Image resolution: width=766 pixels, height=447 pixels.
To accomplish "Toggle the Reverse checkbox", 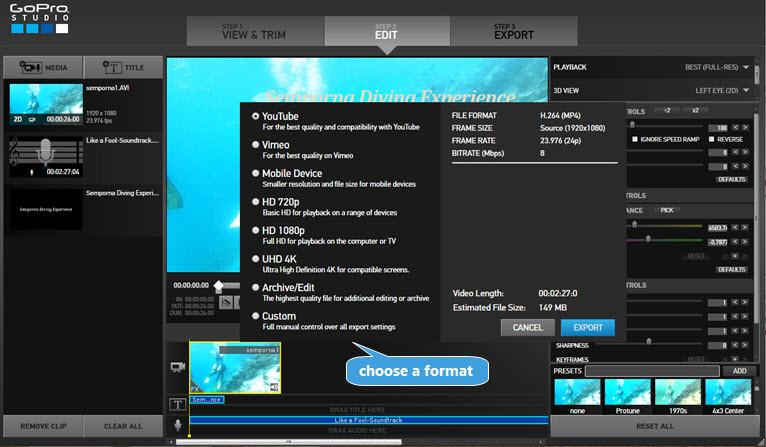I will coord(711,139).
